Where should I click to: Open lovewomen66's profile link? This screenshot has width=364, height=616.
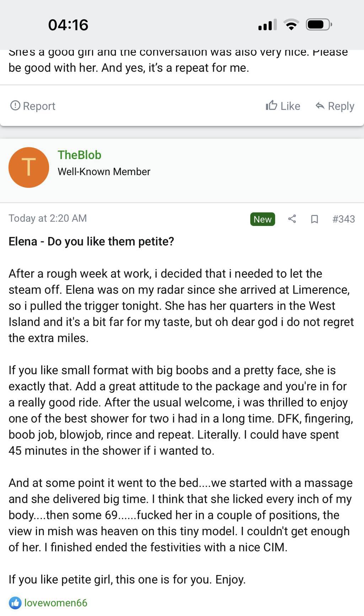click(x=56, y=603)
